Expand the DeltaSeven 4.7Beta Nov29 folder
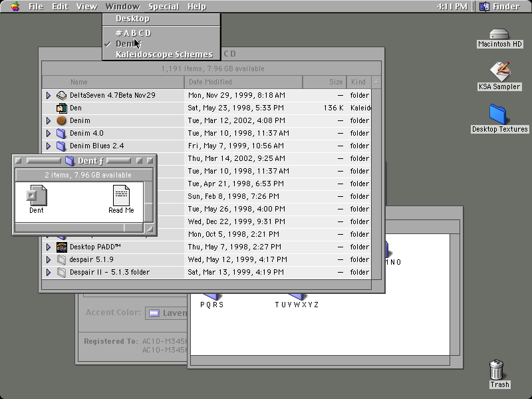Image resolution: width=532 pixels, height=399 pixels. coord(49,95)
